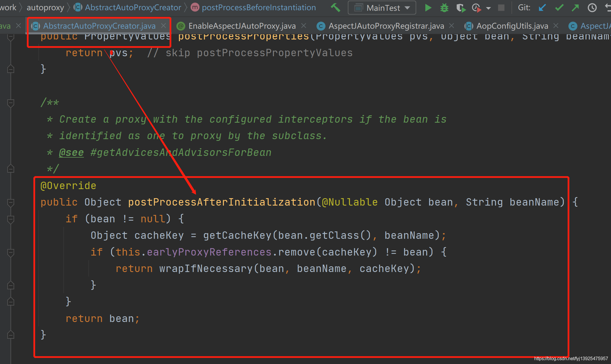This screenshot has height=364, width=611.
Task: Close the AbstractAutoProxyCreator.java tab
Action: point(163,26)
